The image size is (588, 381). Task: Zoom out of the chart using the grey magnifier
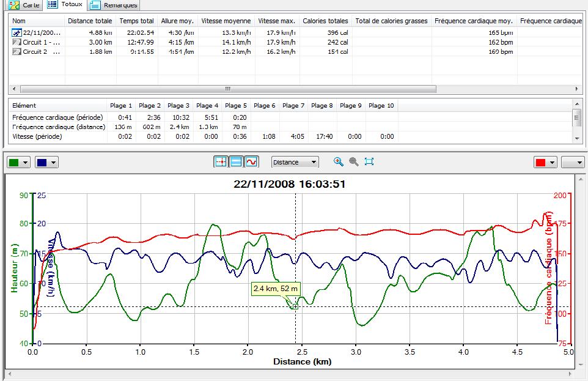point(354,162)
